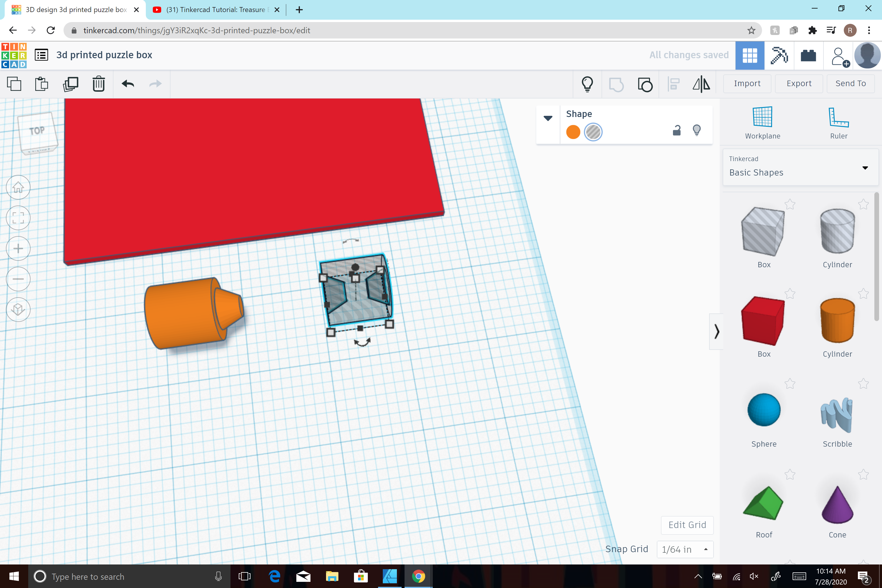Open the Blocks pickaxe mode
This screenshot has width=882, height=588.
(x=779, y=56)
